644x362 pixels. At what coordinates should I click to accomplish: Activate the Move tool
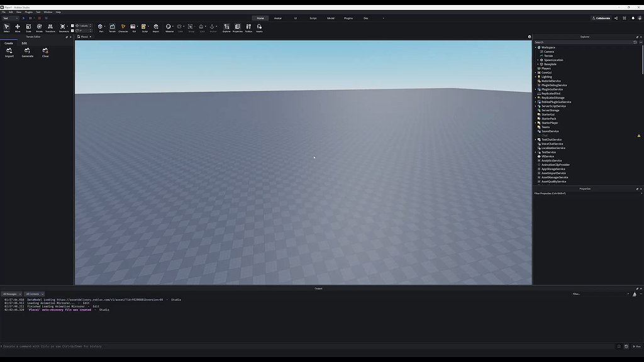pos(18,28)
